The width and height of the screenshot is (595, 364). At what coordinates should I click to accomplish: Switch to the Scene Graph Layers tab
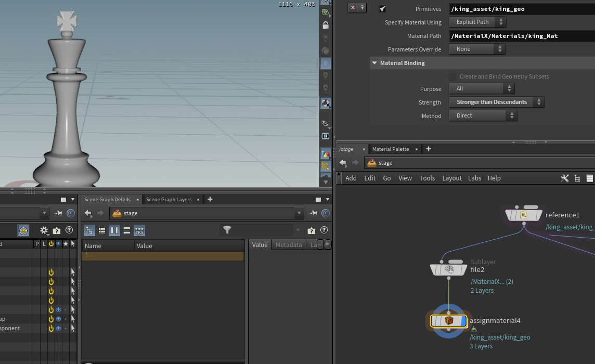169,200
